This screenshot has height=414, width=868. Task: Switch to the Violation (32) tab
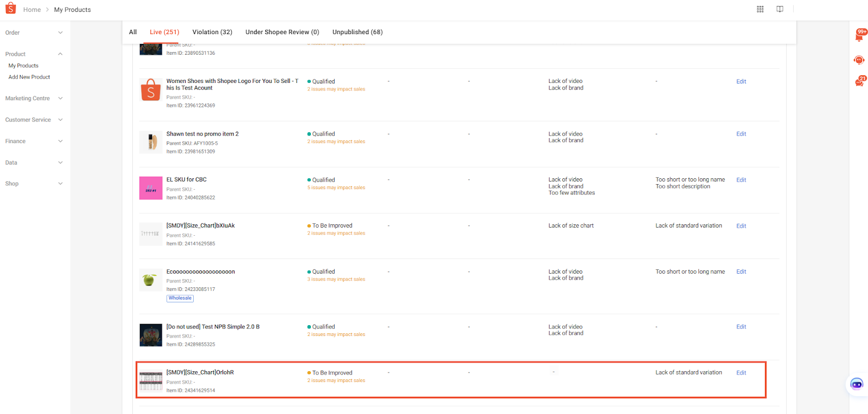click(212, 32)
